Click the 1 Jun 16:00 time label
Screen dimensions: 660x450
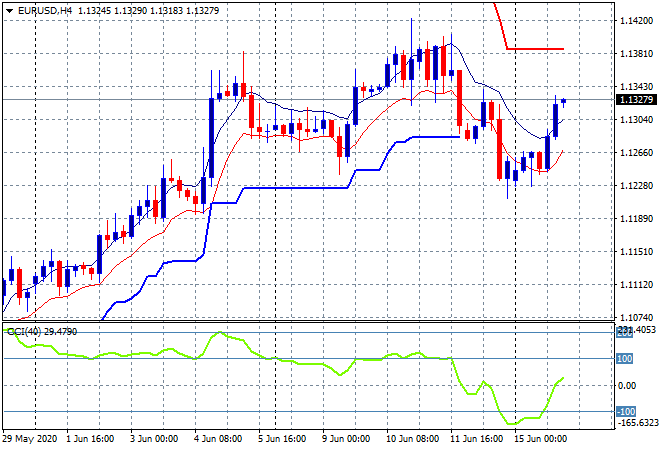tap(90, 439)
